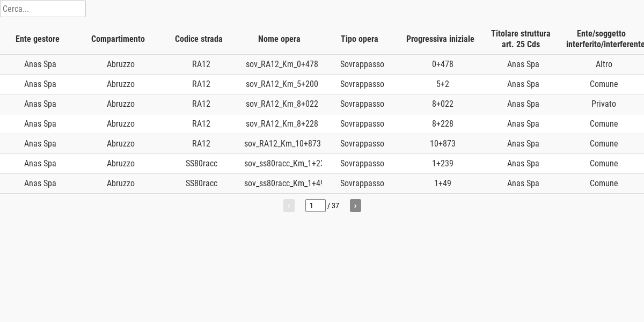Click Titolare struttura art. 25 Cds header

click(521, 39)
